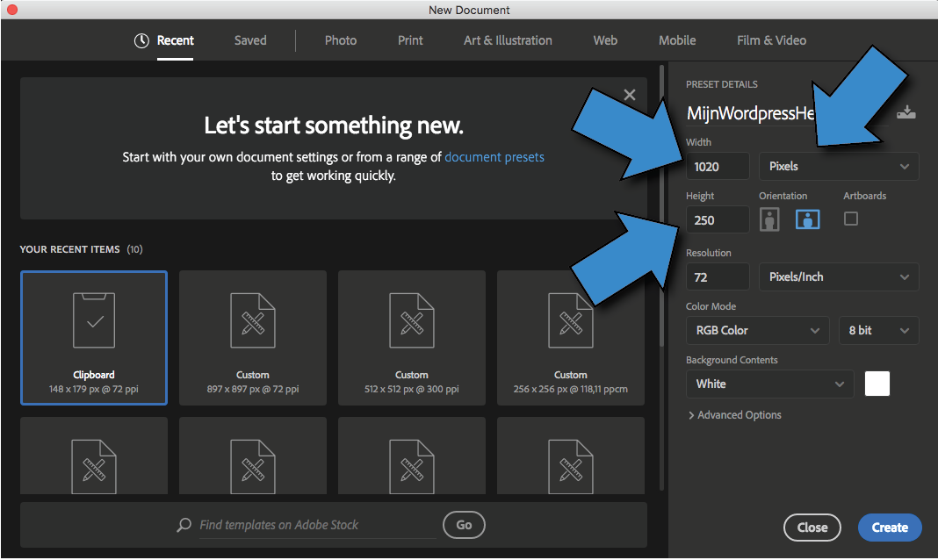Switch to the Photo tab
The image size is (938, 560).
[341, 40]
